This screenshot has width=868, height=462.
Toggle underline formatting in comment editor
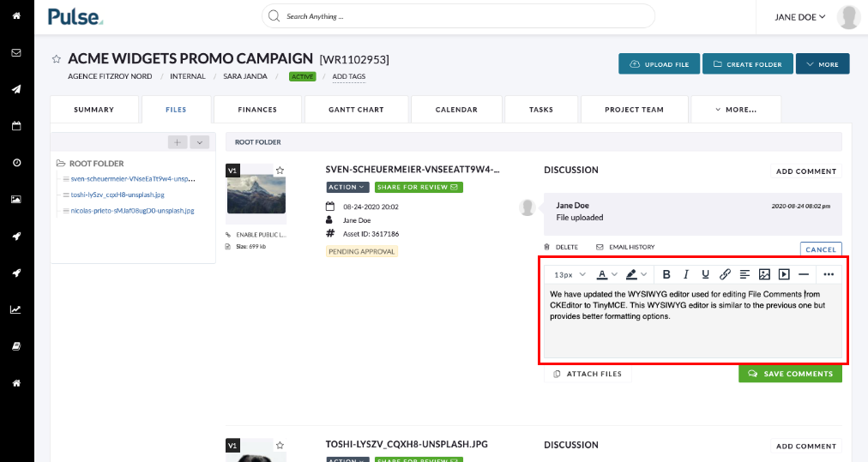(705, 274)
